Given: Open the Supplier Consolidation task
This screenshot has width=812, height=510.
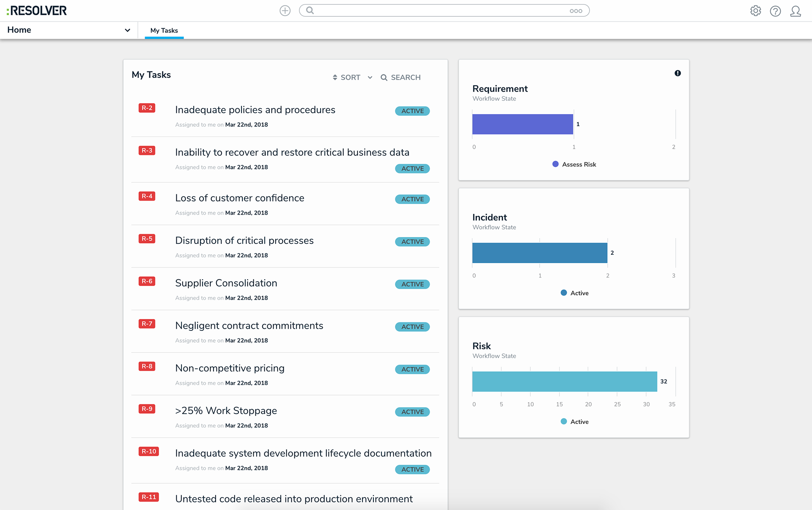Looking at the screenshot, I should click(x=226, y=283).
